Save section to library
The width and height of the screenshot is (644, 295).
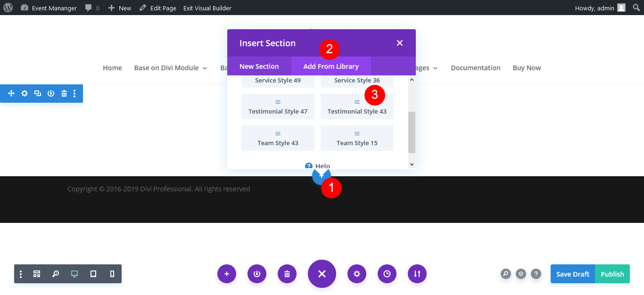click(51, 94)
